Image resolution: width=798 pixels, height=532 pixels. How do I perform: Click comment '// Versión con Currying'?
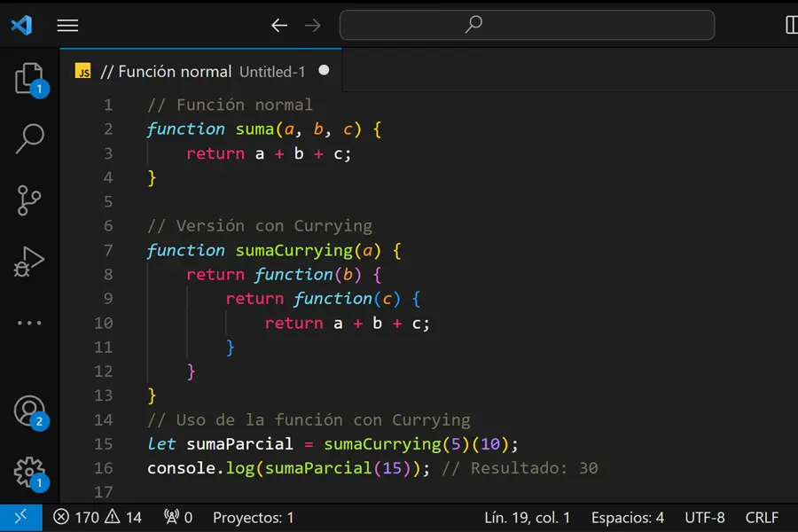260,226
